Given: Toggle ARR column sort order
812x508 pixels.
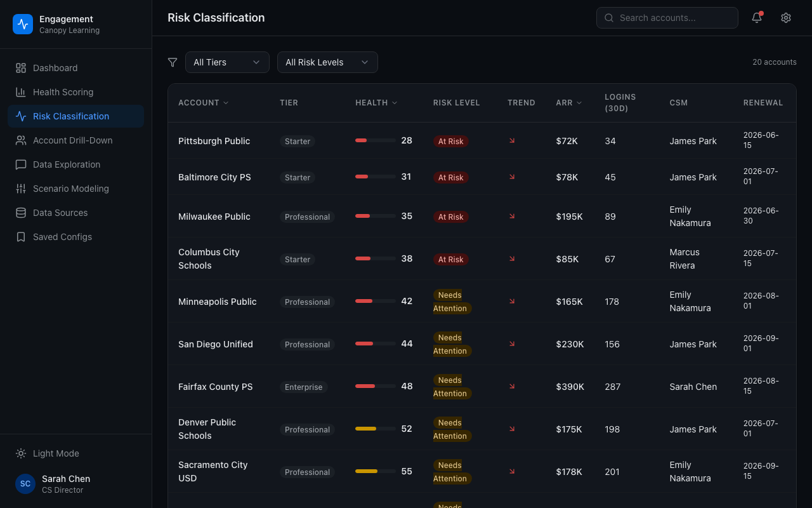Looking at the screenshot, I should (568, 102).
